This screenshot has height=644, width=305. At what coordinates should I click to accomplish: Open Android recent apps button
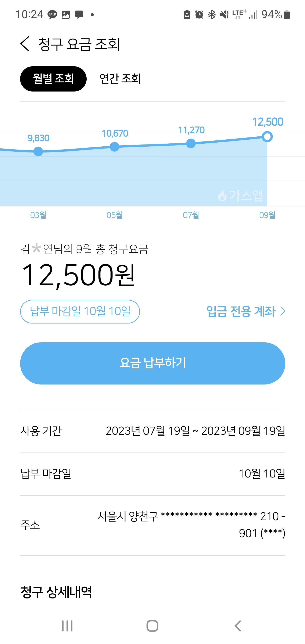click(x=67, y=626)
